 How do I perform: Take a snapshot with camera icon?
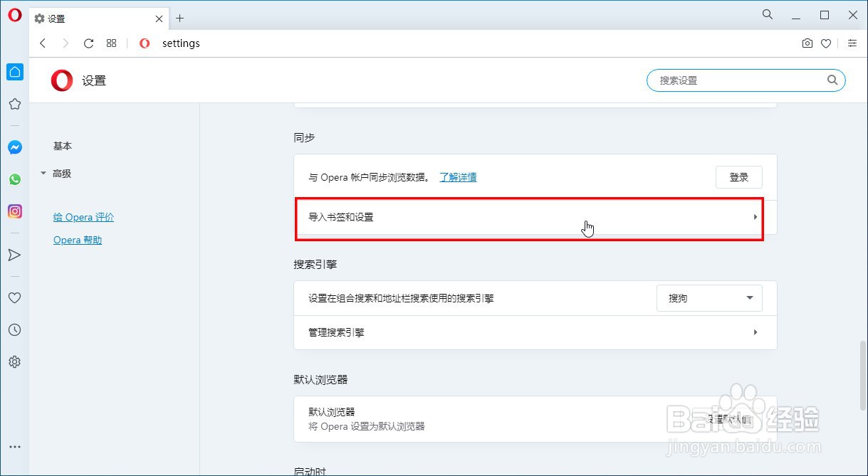[x=807, y=43]
